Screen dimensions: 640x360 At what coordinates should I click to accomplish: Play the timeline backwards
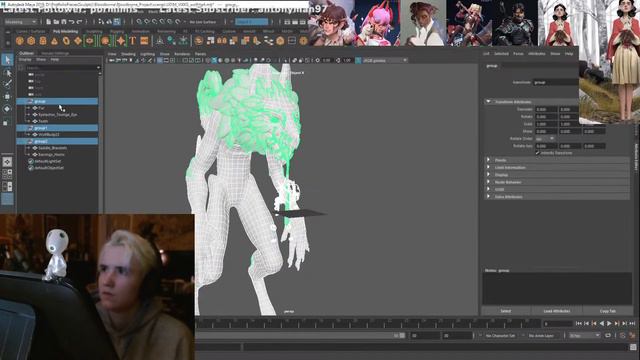tap(602, 324)
